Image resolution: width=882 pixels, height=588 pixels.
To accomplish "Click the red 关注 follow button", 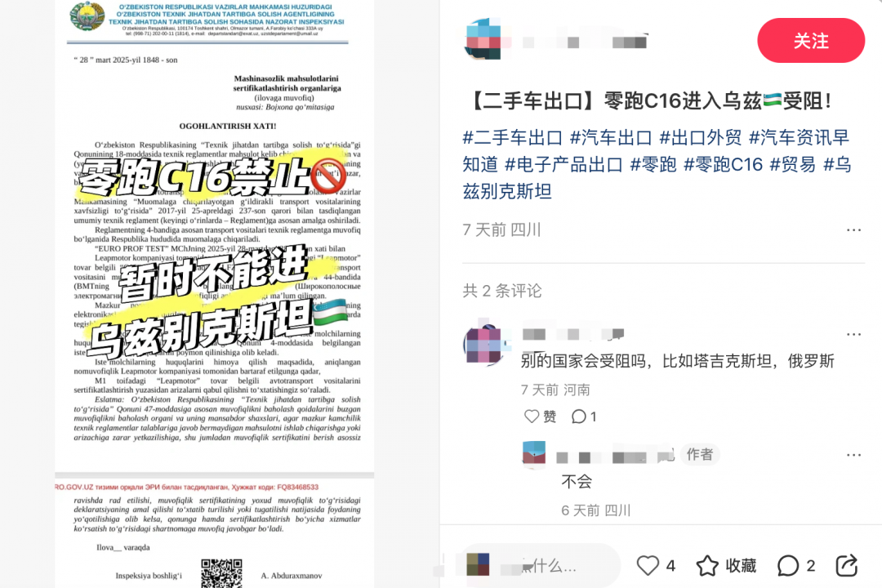I will click(x=811, y=41).
